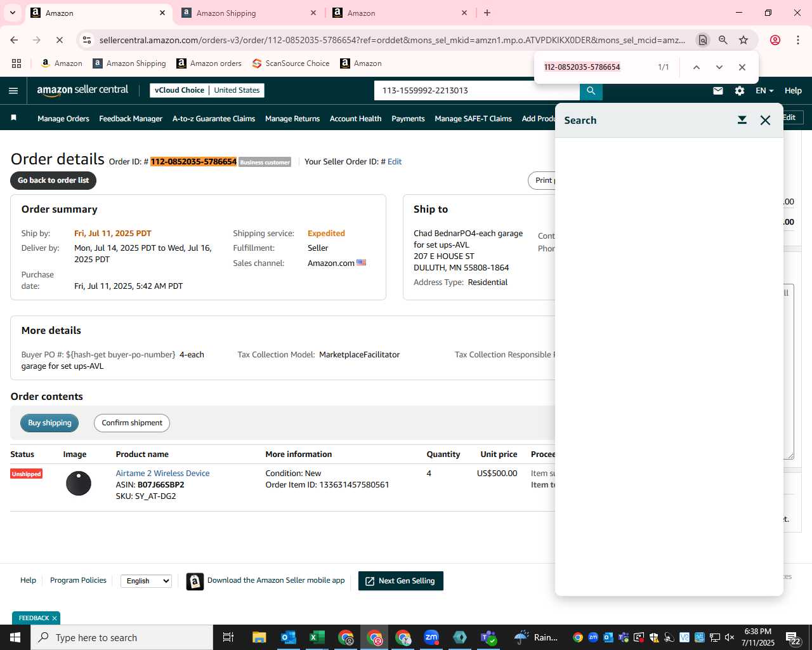Open Chrome three-dot menu
The width and height of the screenshot is (812, 650).
click(797, 40)
